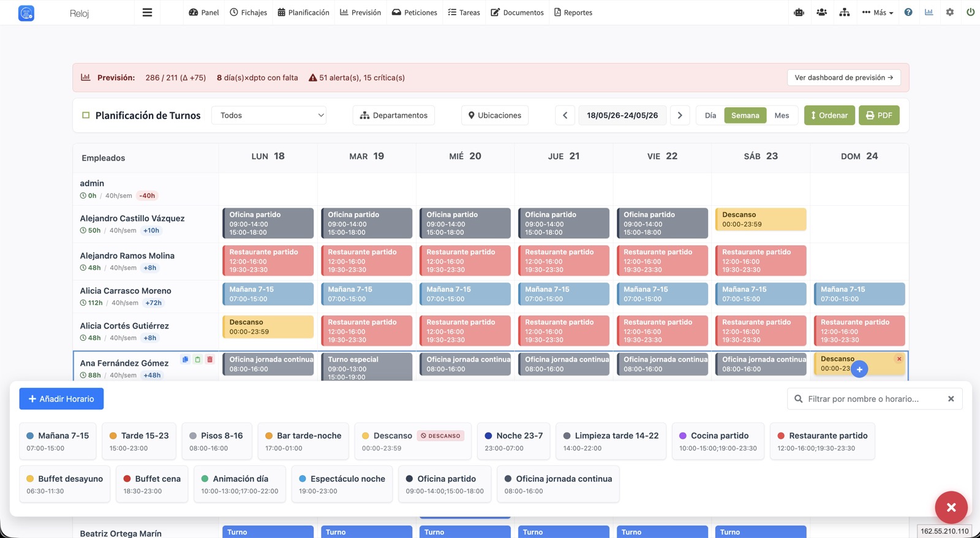Expand the Más menu

878,12
